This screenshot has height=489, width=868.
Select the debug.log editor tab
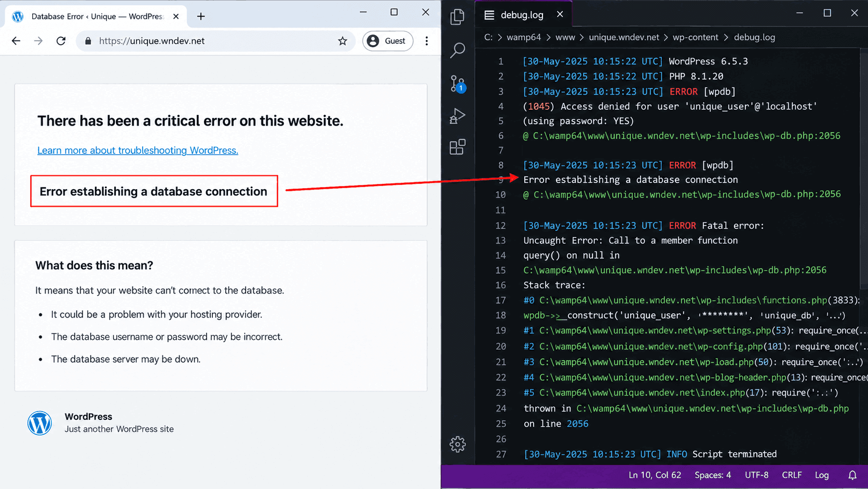click(522, 15)
